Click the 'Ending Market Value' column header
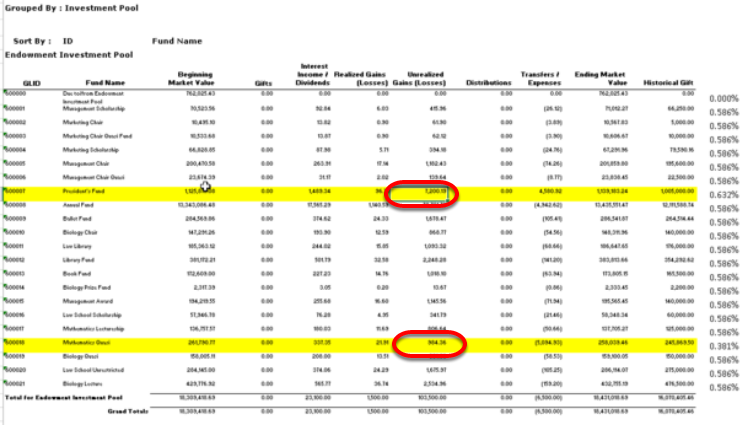The width and height of the screenshot is (748, 425). tap(601, 79)
